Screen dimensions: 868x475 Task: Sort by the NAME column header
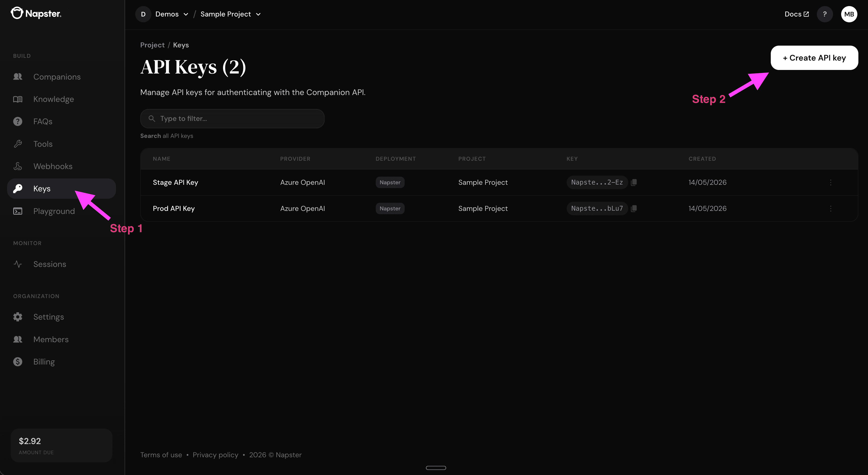coord(161,159)
